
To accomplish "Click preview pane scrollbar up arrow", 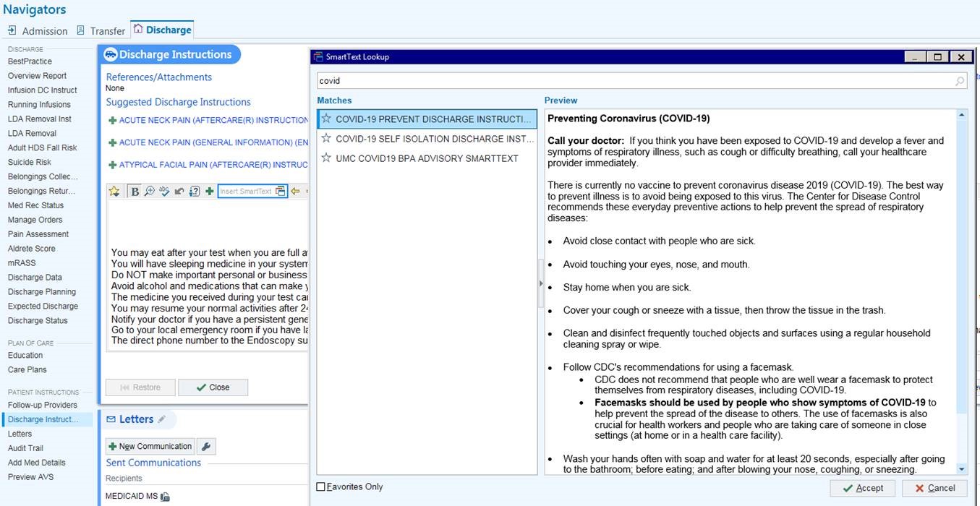I will (962, 116).
